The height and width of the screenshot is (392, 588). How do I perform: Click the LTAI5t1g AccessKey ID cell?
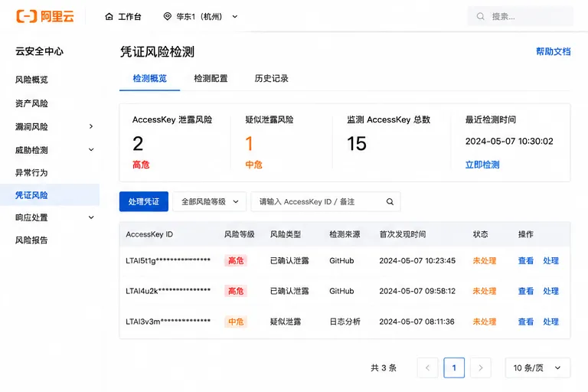coord(168,261)
